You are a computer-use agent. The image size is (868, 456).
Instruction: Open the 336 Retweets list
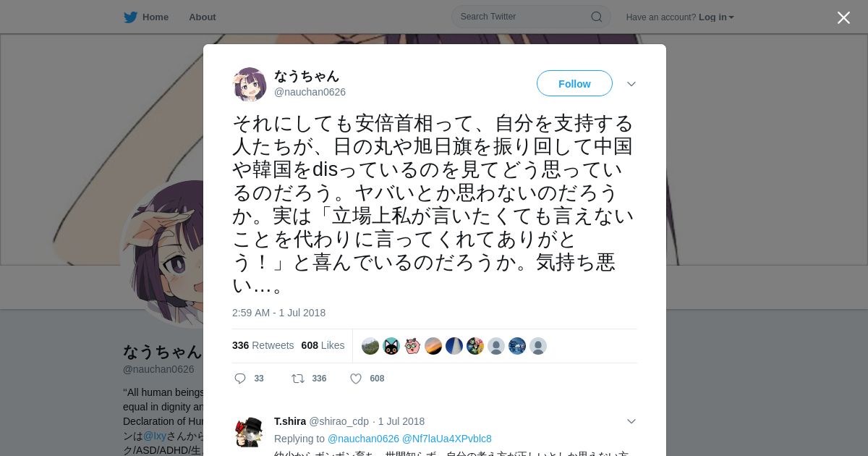point(263,345)
